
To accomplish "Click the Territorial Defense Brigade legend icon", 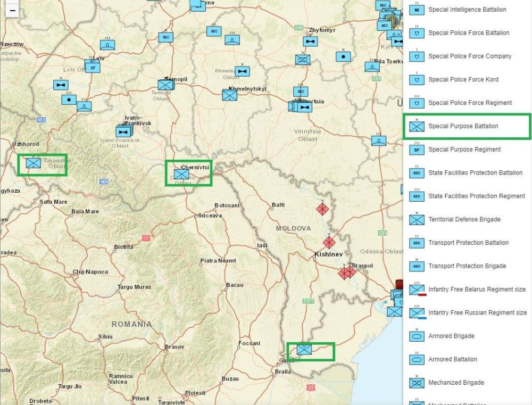I will pyautogui.click(x=417, y=219).
